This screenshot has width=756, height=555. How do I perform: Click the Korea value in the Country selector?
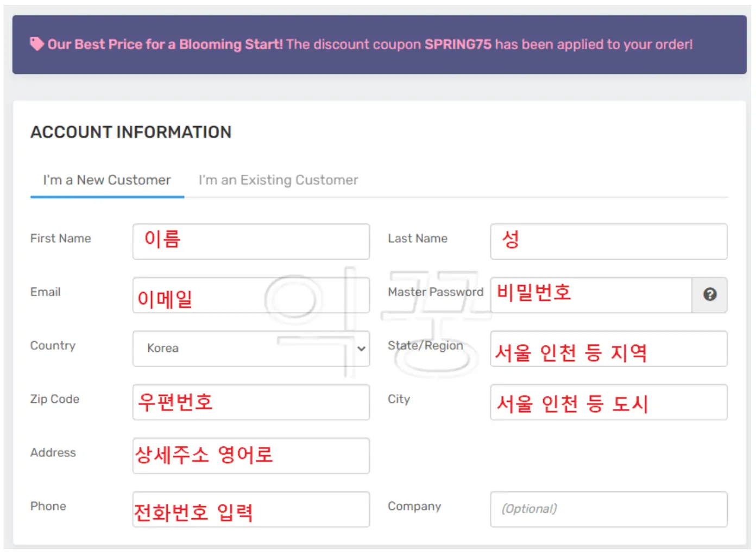click(162, 349)
